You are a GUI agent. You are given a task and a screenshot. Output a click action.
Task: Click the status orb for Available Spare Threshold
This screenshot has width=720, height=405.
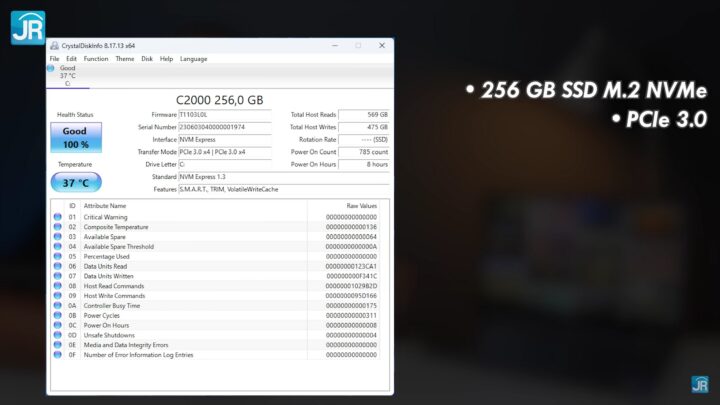(x=57, y=247)
